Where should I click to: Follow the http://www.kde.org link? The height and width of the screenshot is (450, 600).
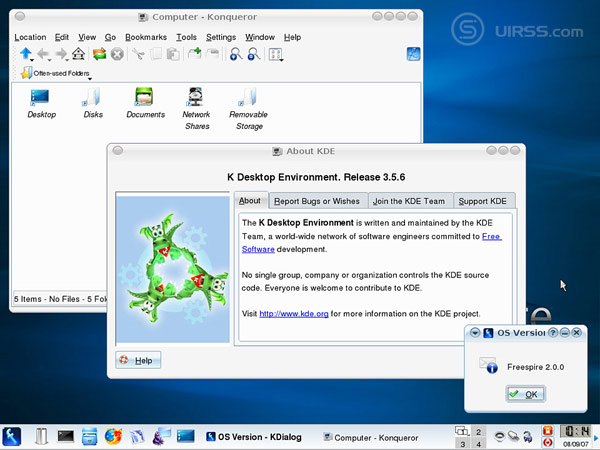[x=294, y=313]
